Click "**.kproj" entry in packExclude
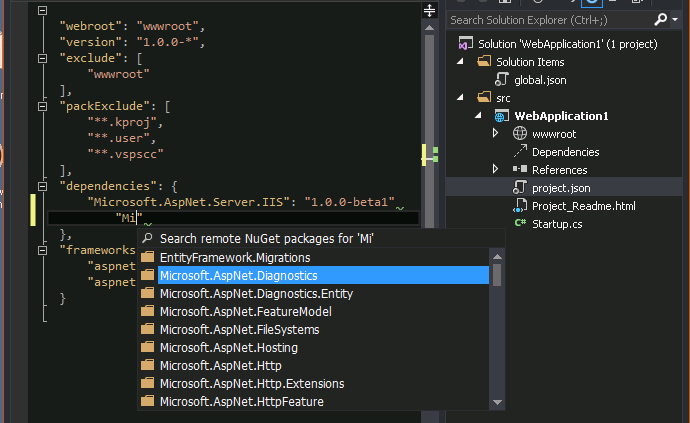690x423 pixels. [x=122, y=122]
